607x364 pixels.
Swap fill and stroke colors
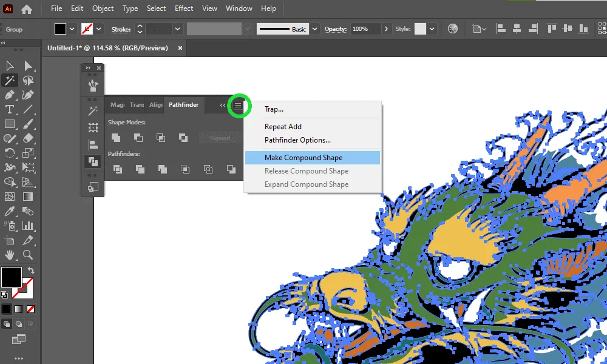click(x=31, y=271)
